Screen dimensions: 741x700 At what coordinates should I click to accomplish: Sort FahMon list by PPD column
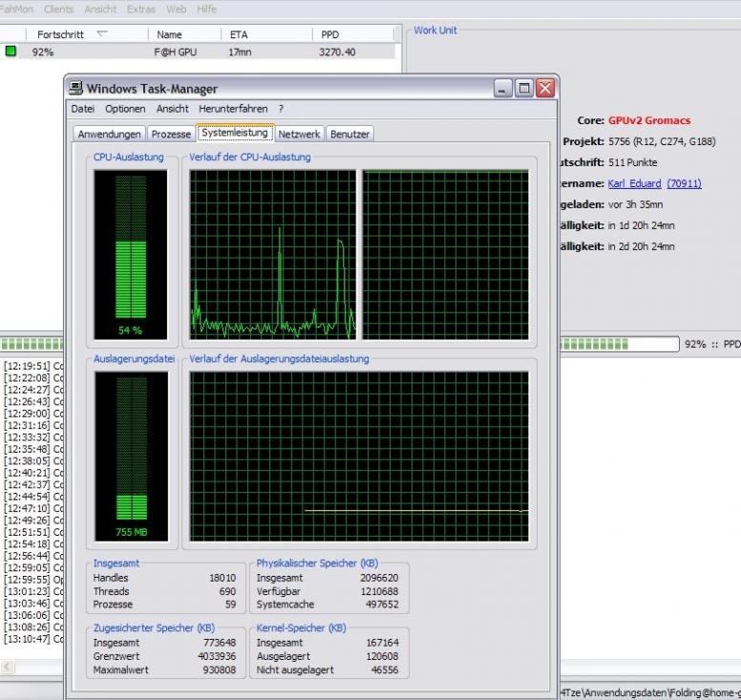tap(352, 34)
